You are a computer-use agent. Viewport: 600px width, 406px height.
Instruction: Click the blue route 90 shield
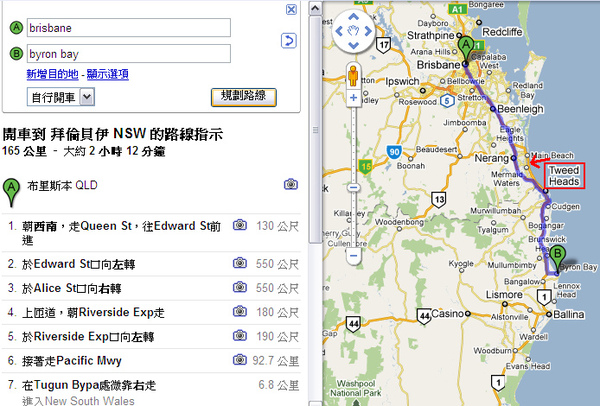click(x=394, y=152)
